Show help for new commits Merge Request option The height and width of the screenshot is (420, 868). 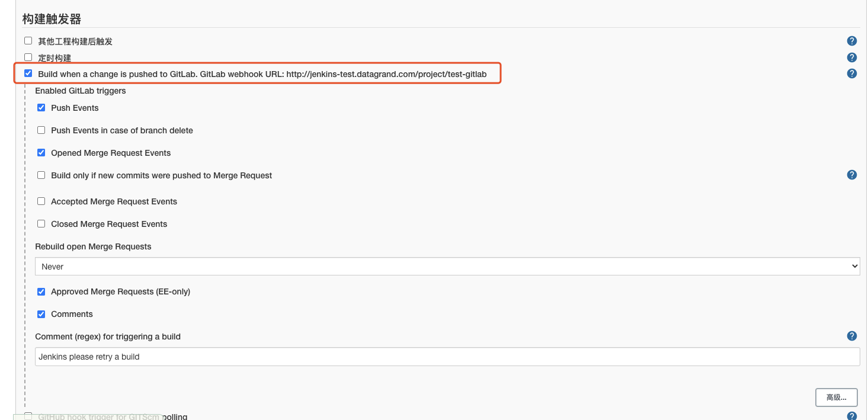852,175
